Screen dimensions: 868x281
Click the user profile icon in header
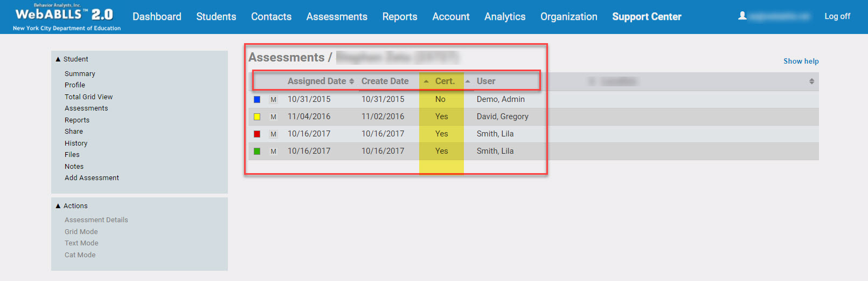click(x=742, y=16)
